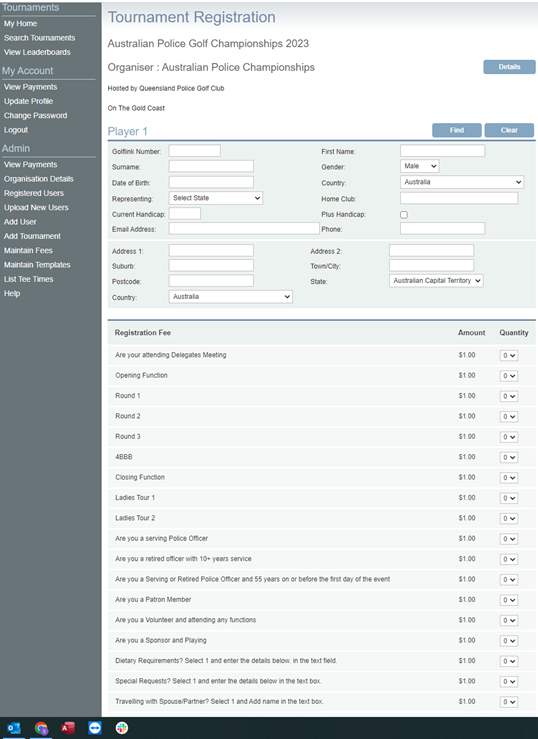Viewport: 538px width, 739px height.
Task: Open View Payments under My Account
Action: pos(31,87)
